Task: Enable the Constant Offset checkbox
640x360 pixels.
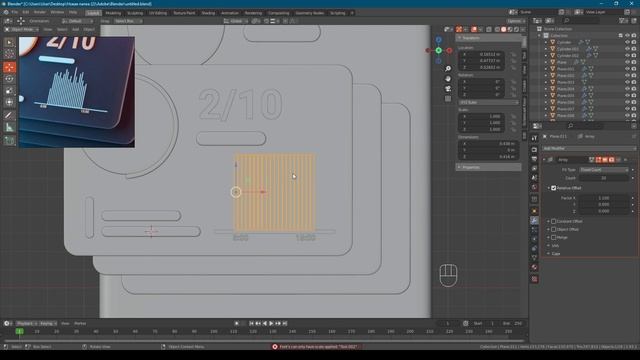Action: [554, 221]
